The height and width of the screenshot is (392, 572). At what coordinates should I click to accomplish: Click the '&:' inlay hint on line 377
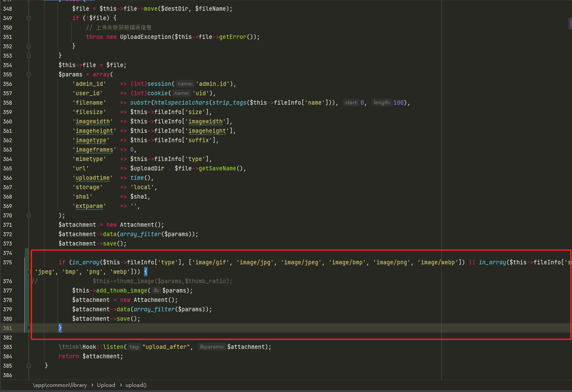157,290
